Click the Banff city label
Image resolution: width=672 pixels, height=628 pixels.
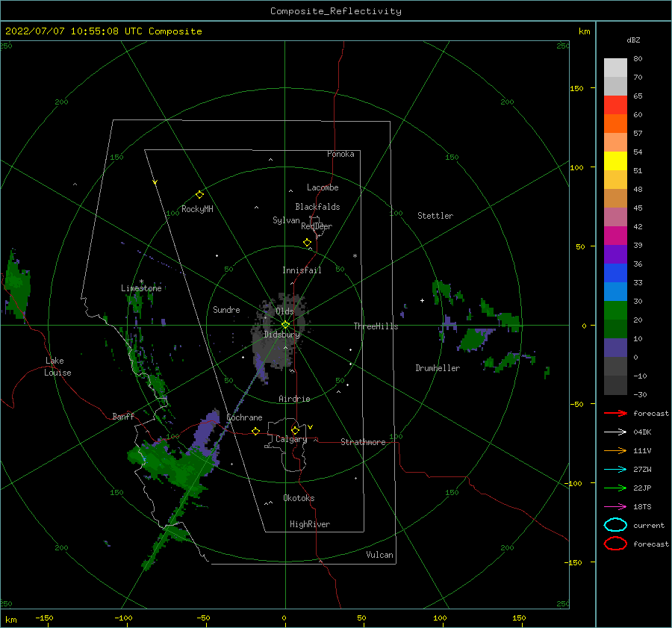click(x=123, y=416)
